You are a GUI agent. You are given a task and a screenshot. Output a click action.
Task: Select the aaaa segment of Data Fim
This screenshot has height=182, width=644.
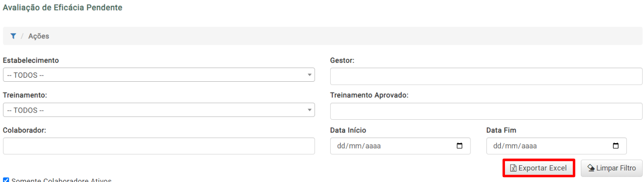point(528,146)
